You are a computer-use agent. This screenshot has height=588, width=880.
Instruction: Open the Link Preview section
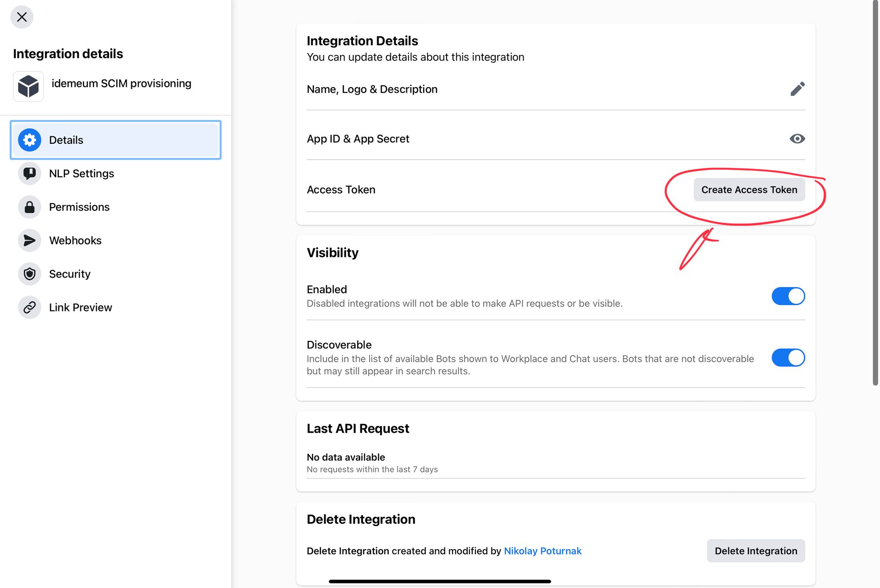(115, 307)
